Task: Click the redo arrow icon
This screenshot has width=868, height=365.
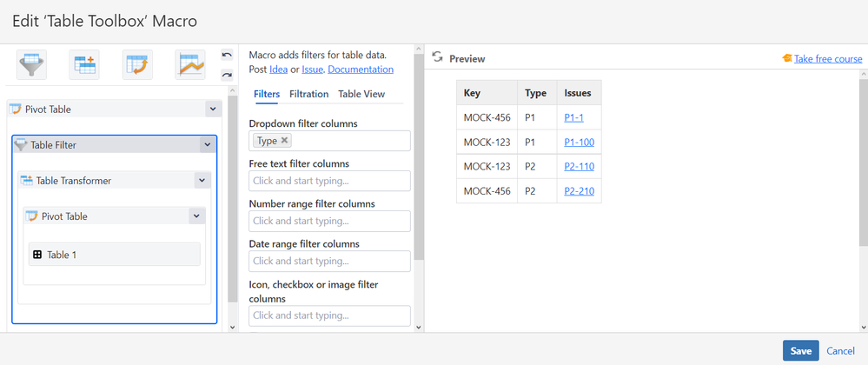Action: tap(227, 75)
